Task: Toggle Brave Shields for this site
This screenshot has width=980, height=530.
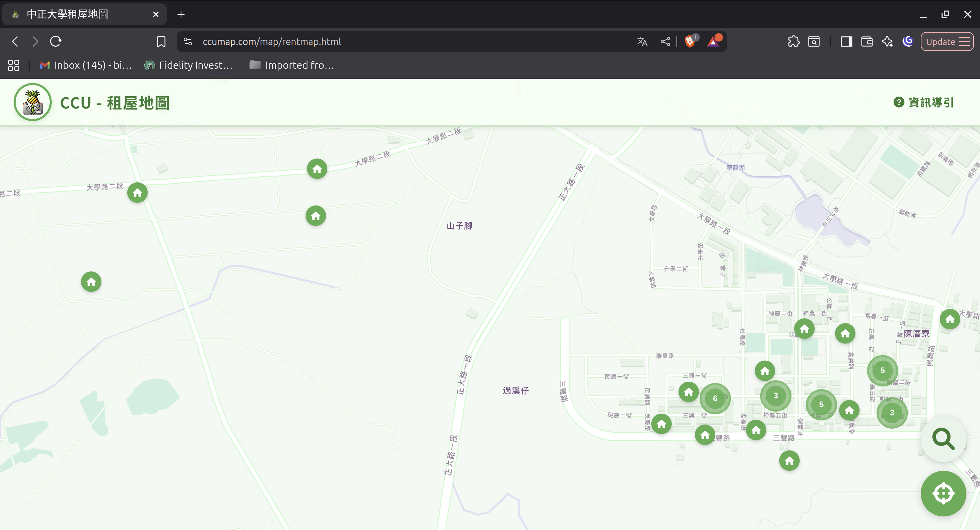Action: coord(690,42)
